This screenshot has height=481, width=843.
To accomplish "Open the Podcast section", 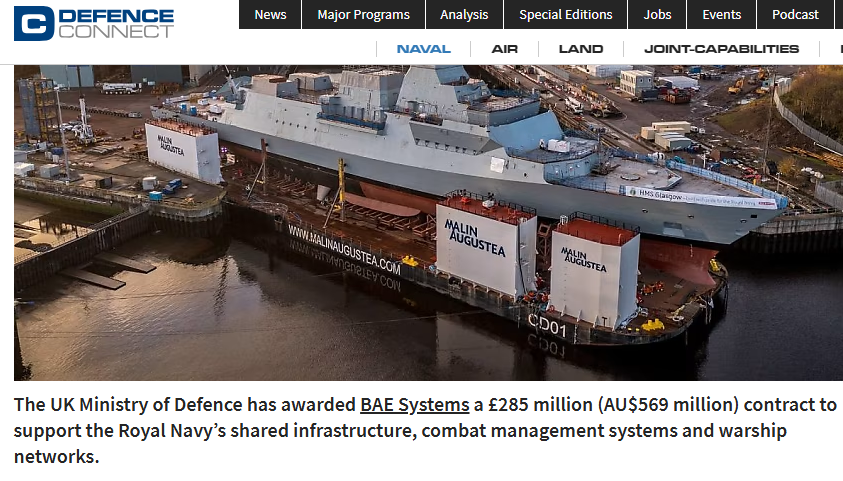I will pyautogui.click(x=795, y=15).
